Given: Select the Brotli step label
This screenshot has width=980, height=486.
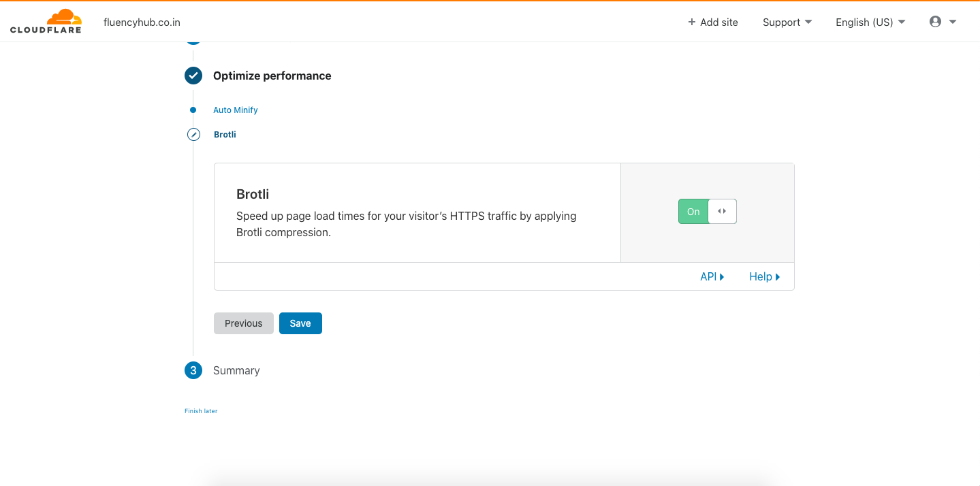Looking at the screenshot, I should [x=225, y=134].
